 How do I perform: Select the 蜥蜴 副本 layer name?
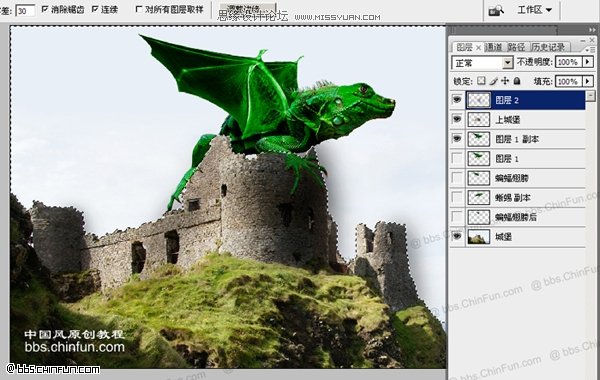pos(513,198)
